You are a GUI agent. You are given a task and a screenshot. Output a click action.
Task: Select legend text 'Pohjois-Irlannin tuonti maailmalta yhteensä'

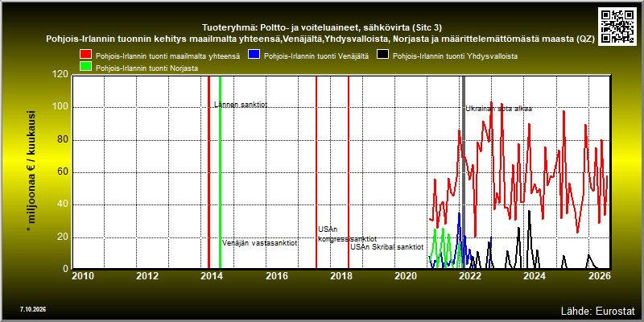[x=167, y=56]
